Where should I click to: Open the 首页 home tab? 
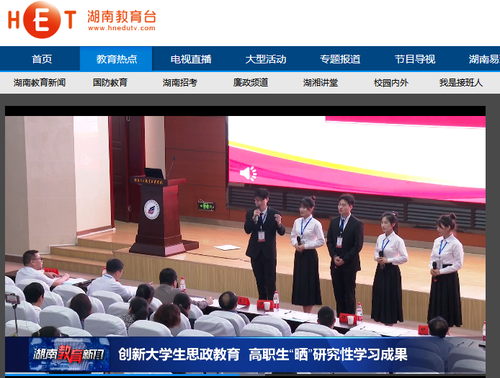coord(42,59)
